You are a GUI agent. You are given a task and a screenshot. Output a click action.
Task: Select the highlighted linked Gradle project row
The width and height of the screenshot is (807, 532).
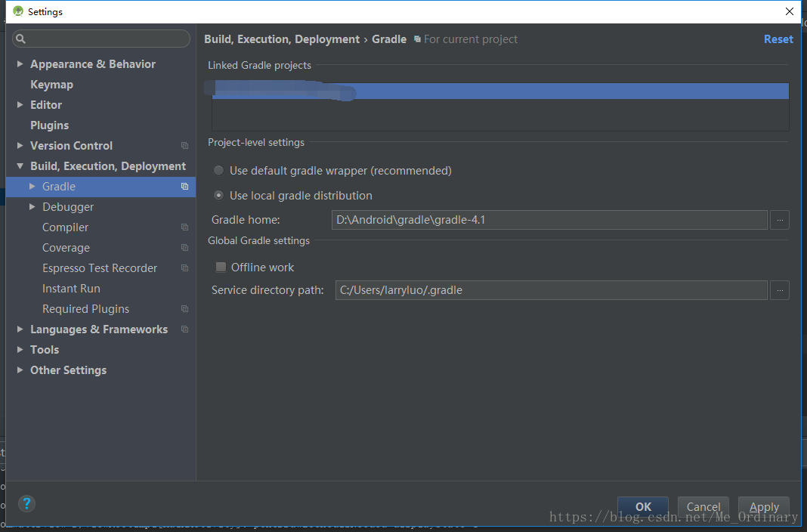tap(500, 91)
